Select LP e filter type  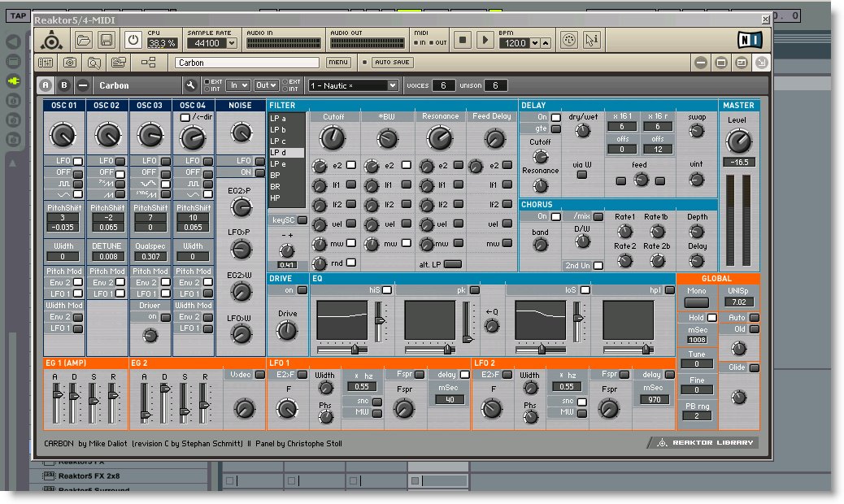pyautogui.click(x=286, y=164)
